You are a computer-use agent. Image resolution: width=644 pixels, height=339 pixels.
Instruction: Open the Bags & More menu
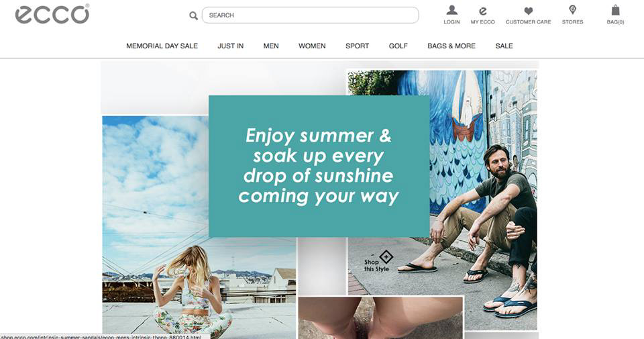[451, 46]
